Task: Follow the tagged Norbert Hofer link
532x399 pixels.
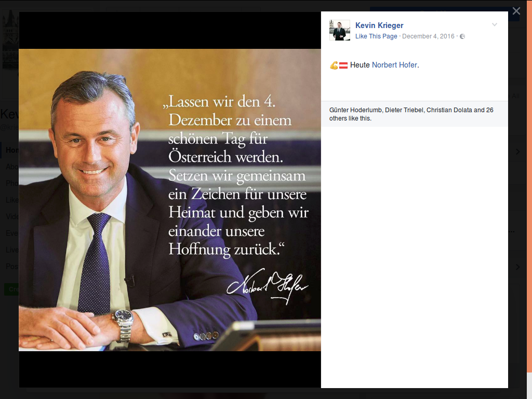Action: pos(394,65)
